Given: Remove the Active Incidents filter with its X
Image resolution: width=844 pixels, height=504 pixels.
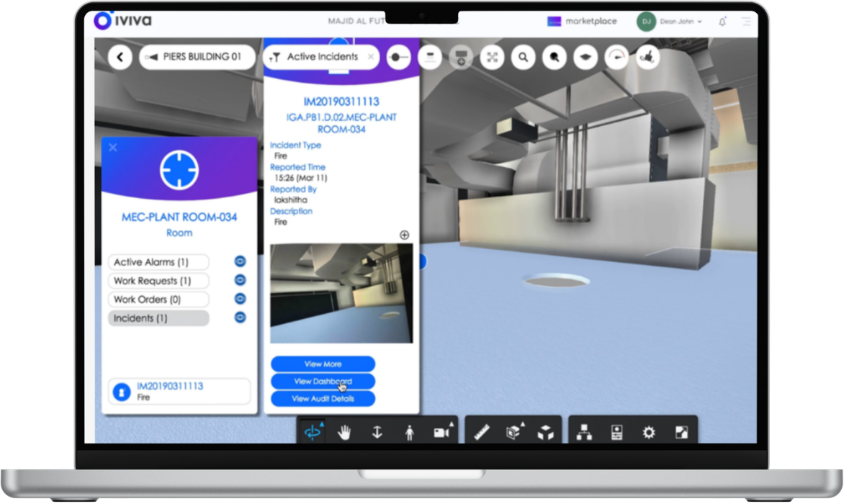Looking at the screenshot, I should coord(370,56).
